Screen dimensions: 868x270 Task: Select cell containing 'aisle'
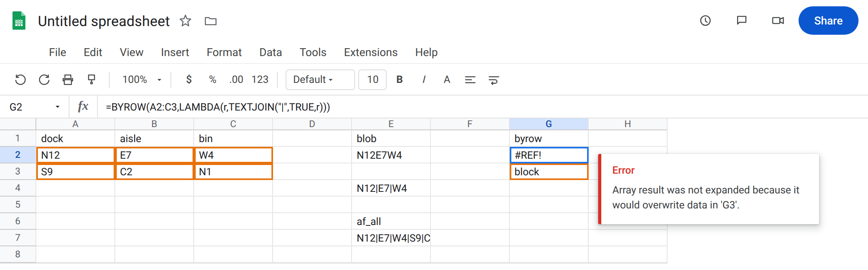coord(154,139)
